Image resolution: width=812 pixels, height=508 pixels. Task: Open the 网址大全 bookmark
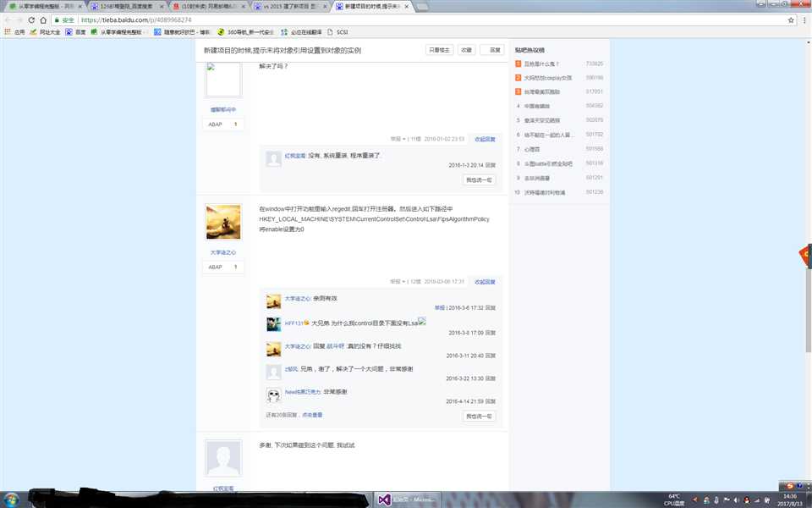(x=45, y=32)
